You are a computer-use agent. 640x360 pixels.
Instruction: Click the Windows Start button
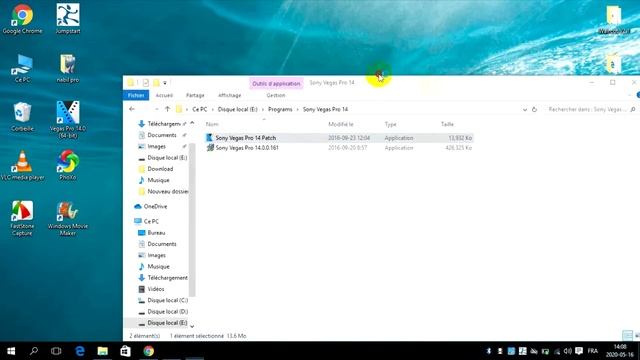coord(11,351)
